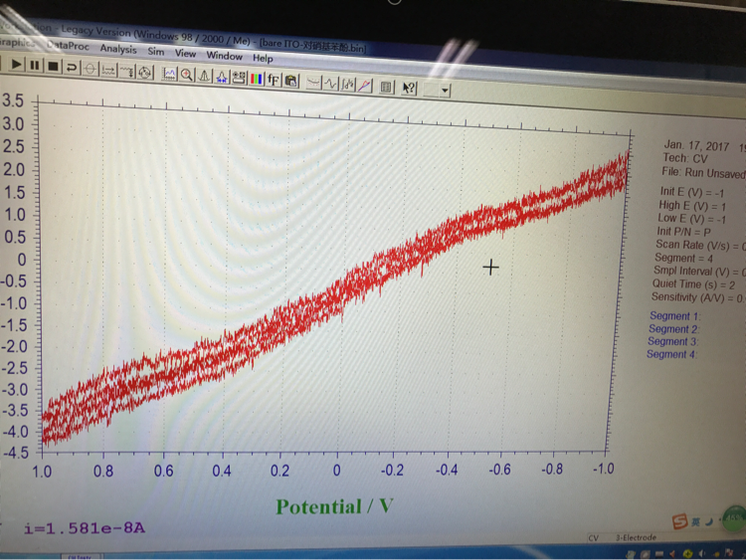The height and width of the screenshot is (560, 746).
Task: Pause the running experiment
Action: pos(35,66)
